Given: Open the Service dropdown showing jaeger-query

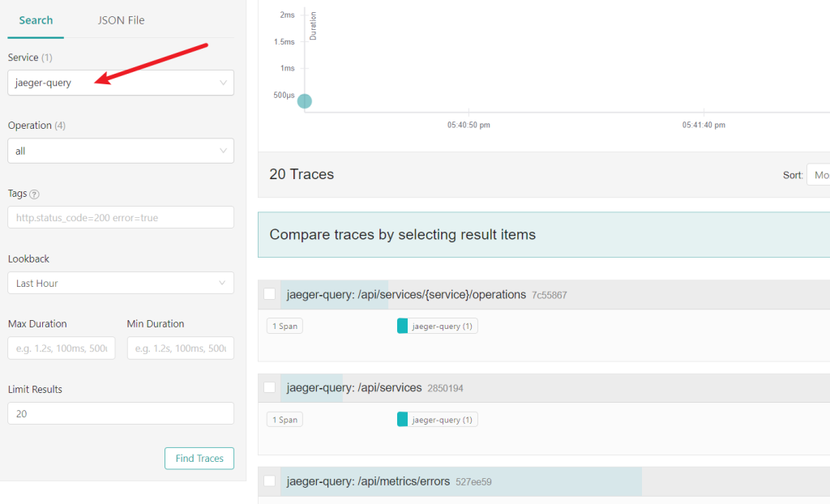Looking at the screenshot, I should tap(121, 83).
